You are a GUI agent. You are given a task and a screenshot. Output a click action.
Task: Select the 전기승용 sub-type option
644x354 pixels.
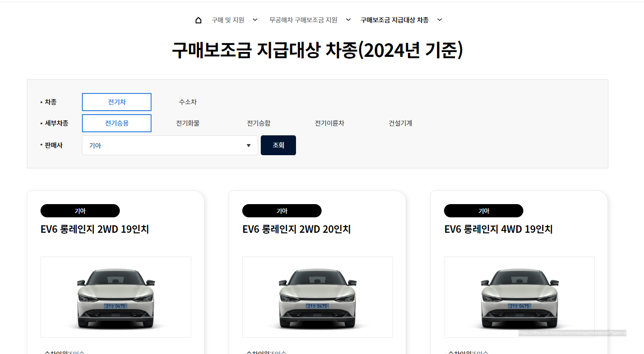tap(117, 123)
